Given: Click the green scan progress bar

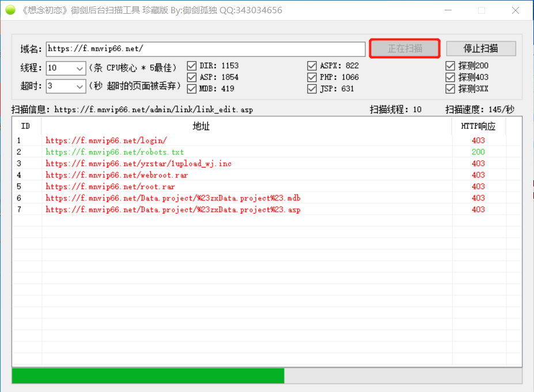Looking at the screenshot, I should (148, 376).
